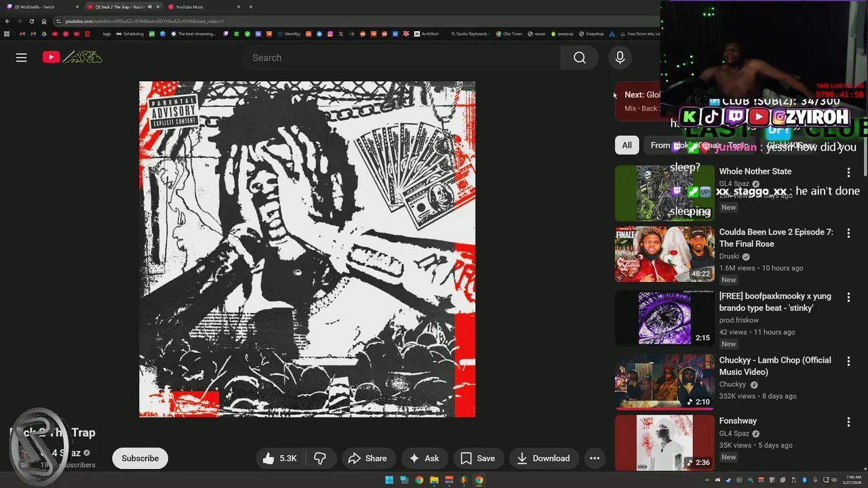Image resolution: width=868 pixels, height=488 pixels.
Task: Click the search magnifier button
Action: tap(579, 58)
